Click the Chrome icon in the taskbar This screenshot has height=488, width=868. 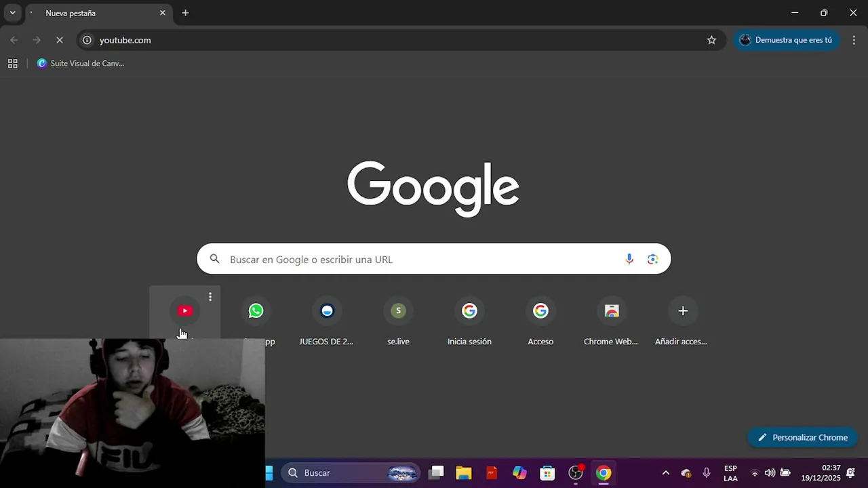604,472
